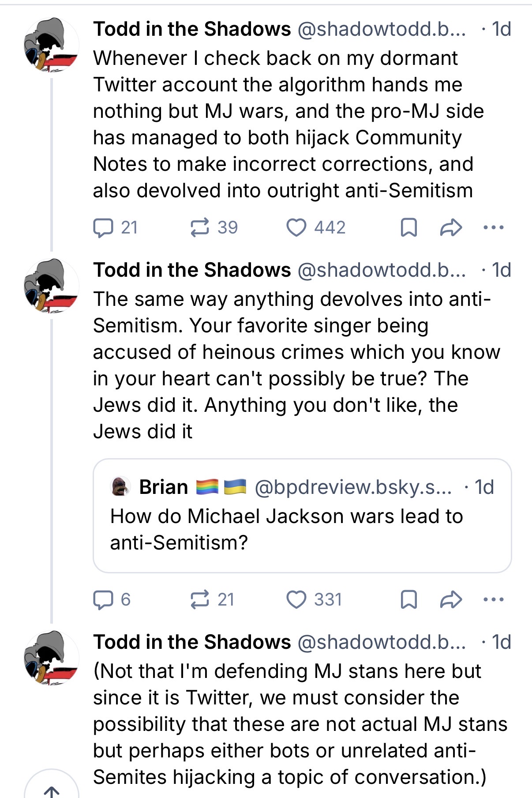532x798 pixels.
Task: Visit the @bpdreview.bsky.s... profile handle
Action: (x=353, y=487)
